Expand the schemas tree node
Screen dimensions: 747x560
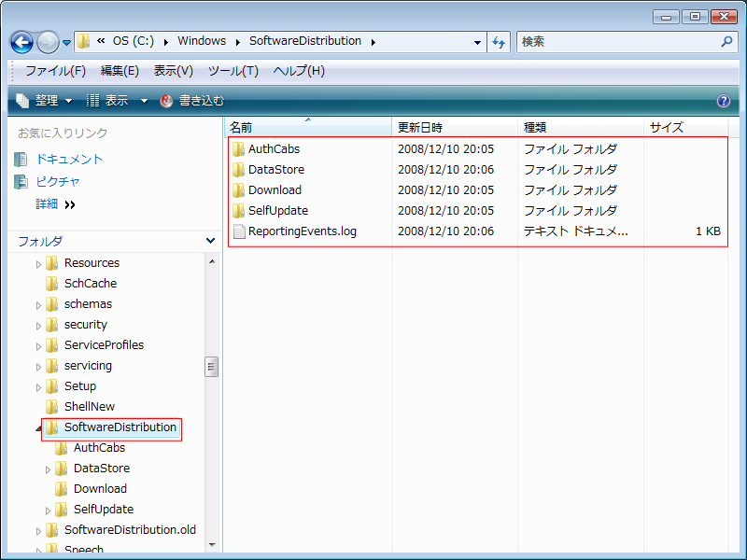tap(38, 305)
